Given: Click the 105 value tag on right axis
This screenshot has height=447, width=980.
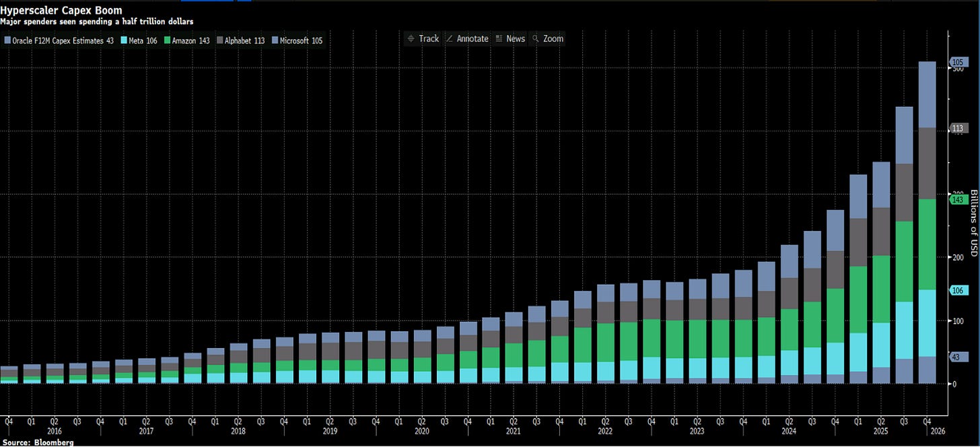Looking at the screenshot, I should point(958,62).
